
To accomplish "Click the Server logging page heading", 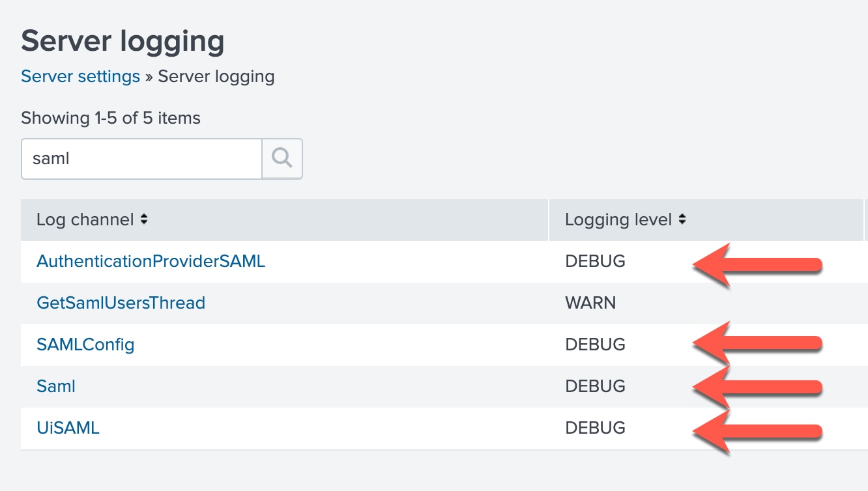I will pos(123,42).
